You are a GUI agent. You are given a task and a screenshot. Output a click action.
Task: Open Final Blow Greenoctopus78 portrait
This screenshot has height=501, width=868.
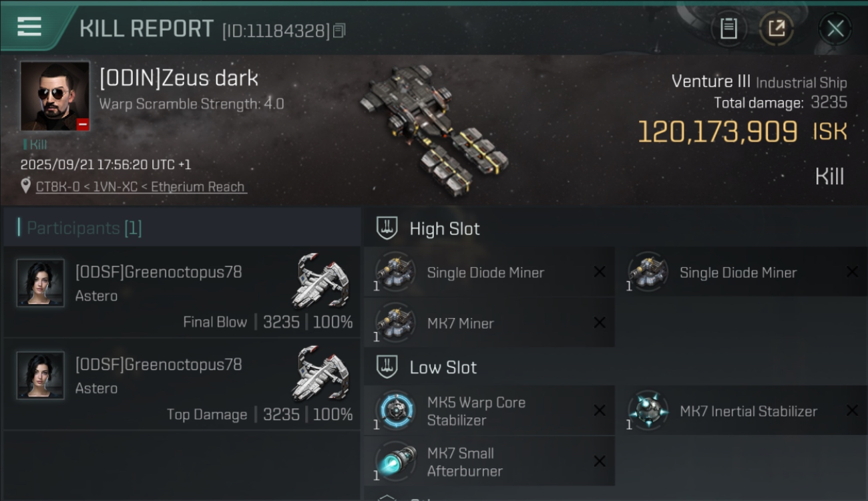click(41, 283)
